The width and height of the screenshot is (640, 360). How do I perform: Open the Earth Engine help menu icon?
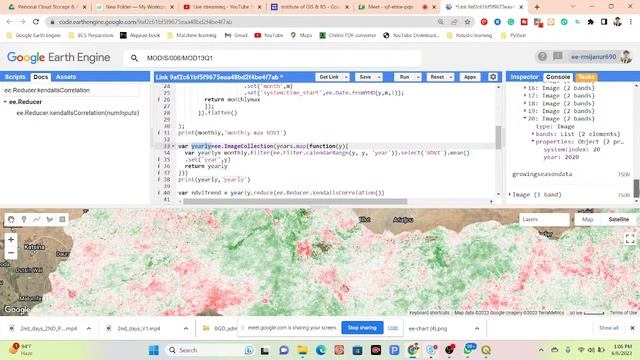(542, 57)
